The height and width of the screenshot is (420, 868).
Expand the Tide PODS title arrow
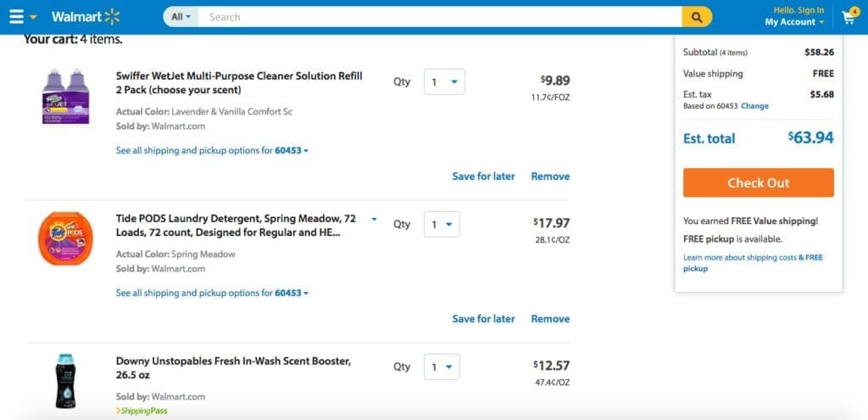click(374, 219)
